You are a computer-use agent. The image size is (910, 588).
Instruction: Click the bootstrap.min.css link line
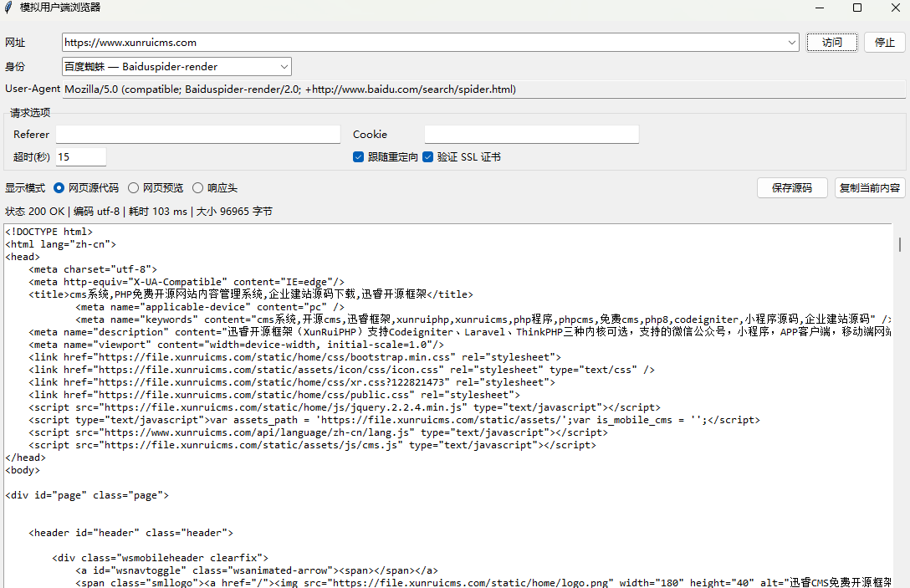(294, 357)
